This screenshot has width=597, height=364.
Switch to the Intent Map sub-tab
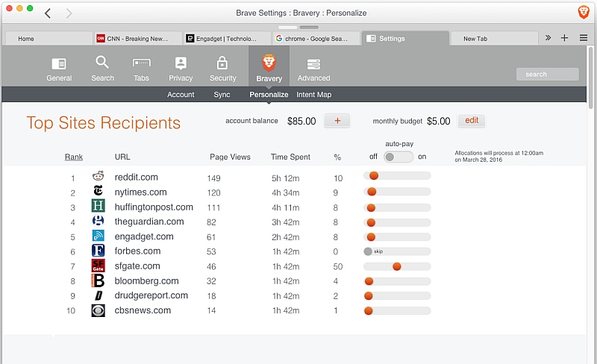coord(313,95)
